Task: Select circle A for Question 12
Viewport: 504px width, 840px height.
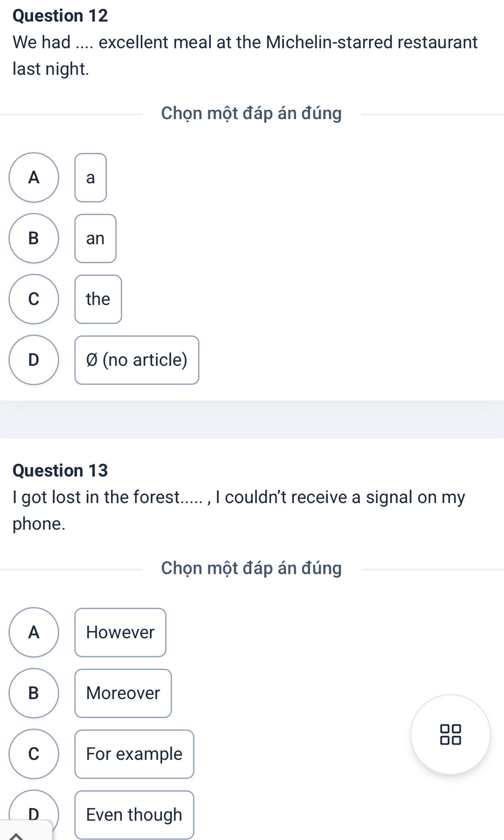Action: 34,178
